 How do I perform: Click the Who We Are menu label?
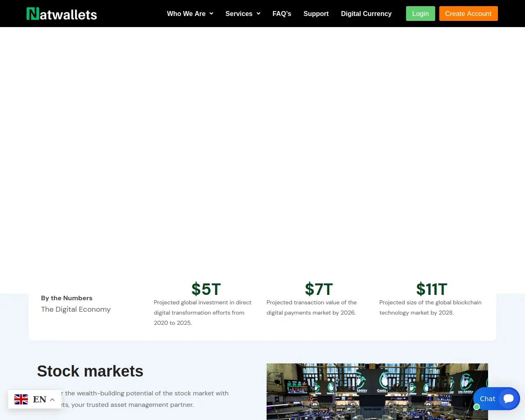point(186,14)
